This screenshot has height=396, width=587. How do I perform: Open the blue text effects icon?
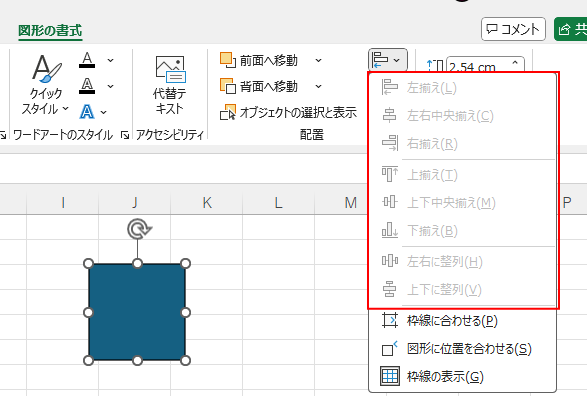[x=87, y=112]
